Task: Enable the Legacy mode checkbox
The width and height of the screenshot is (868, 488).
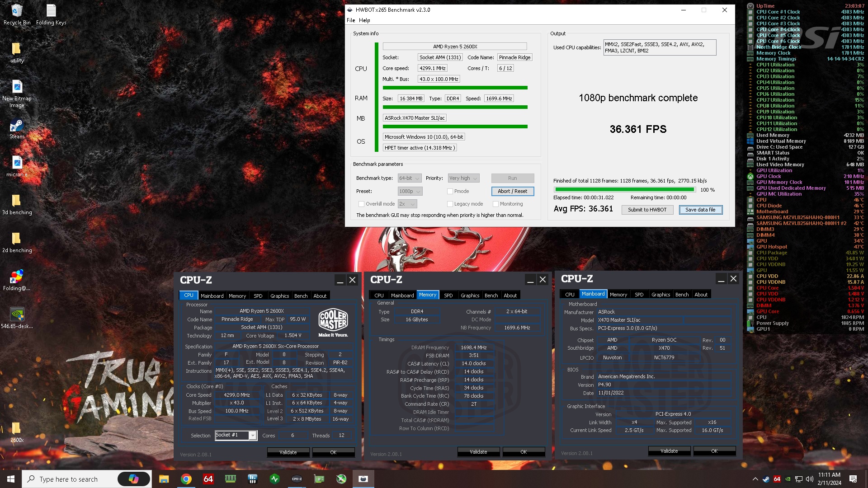Action: (x=450, y=204)
